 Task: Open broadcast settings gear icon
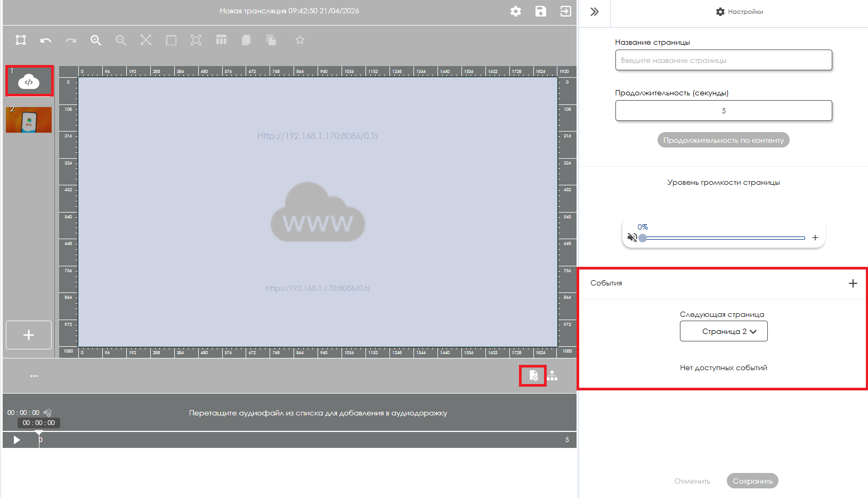point(515,11)
